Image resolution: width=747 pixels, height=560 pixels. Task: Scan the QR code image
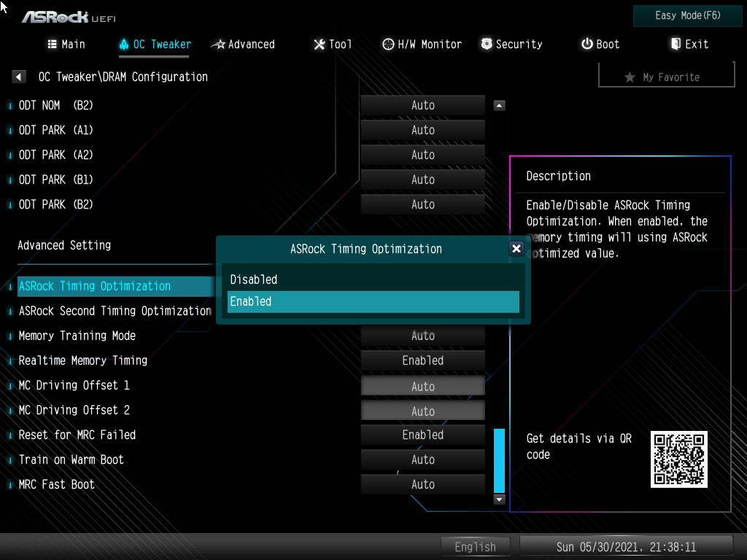point(679,459)
